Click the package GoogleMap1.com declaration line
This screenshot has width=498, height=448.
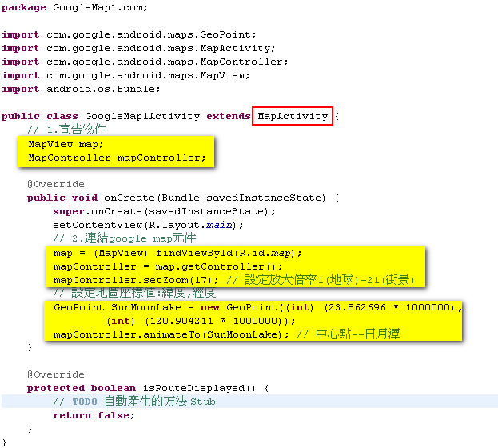(74, 7)
